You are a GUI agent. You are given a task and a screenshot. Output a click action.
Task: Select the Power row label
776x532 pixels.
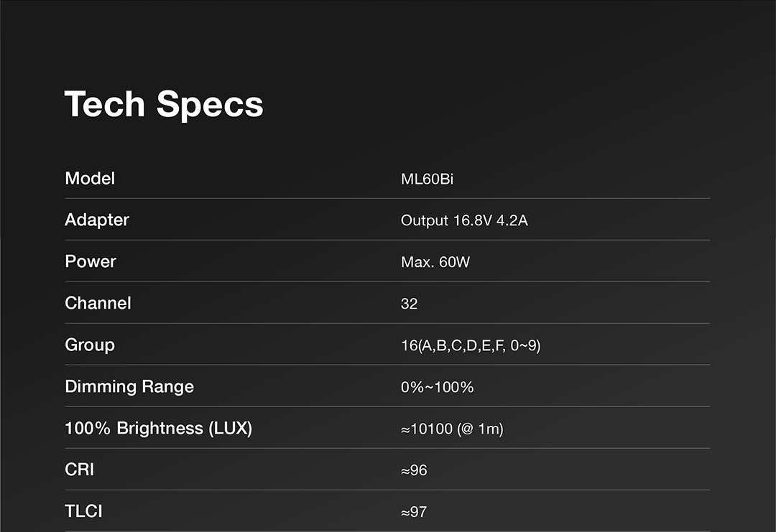point(91,261)
